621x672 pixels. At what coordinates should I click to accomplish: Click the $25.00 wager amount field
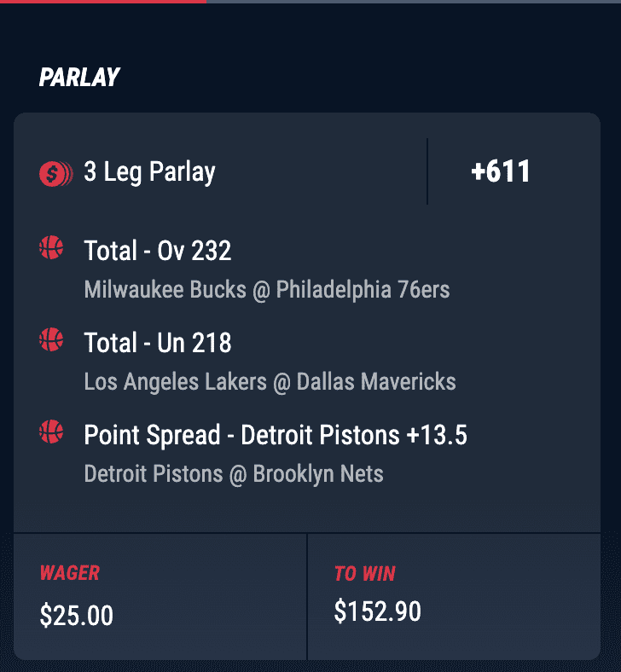click(76, 616)
